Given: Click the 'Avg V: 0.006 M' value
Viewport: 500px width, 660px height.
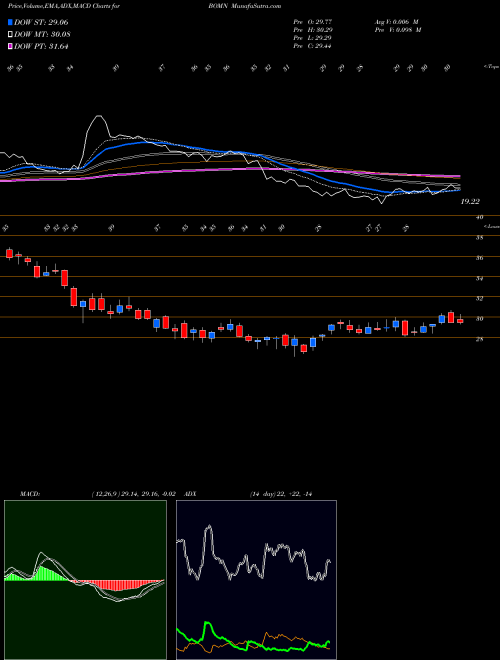Looking at the screenshot, I should [397, 21].
